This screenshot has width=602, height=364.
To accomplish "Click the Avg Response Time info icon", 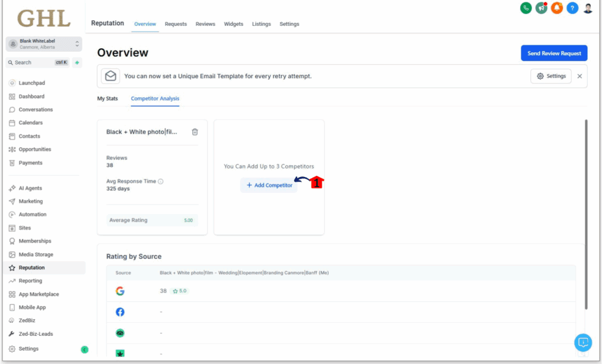I will (160, 181).
